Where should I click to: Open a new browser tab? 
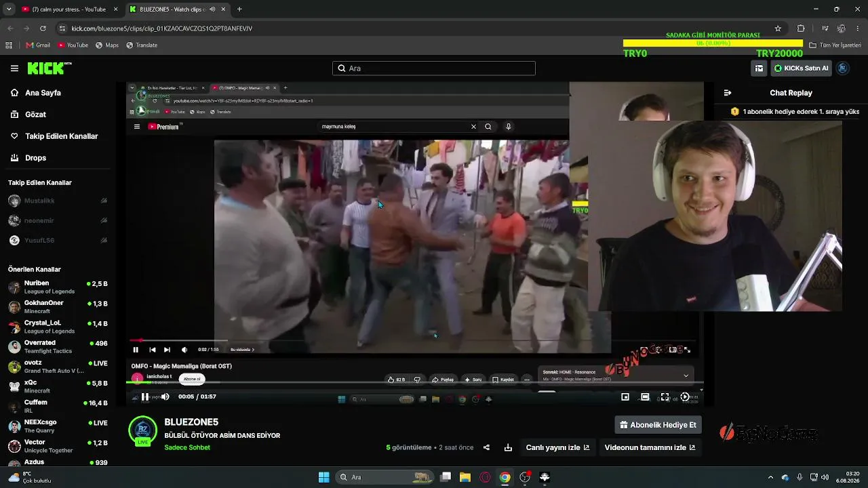(239, 9)
